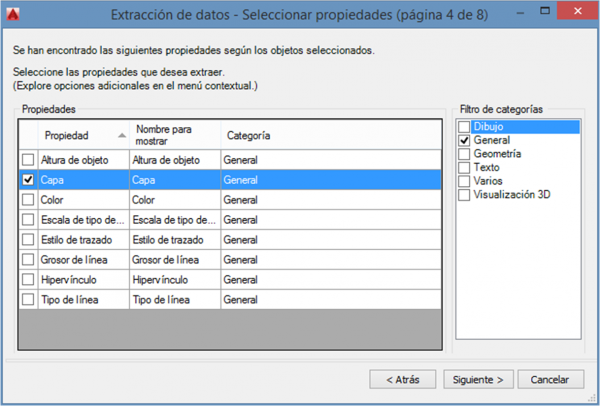
Task: Enable the Estilo de trazado checkbox
Action: pos(28,240)
